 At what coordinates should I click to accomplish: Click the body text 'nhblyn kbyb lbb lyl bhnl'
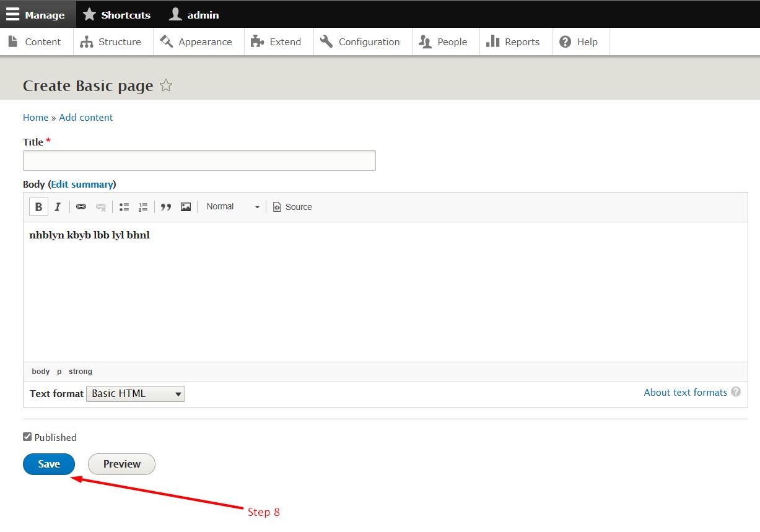pos(90,235)
